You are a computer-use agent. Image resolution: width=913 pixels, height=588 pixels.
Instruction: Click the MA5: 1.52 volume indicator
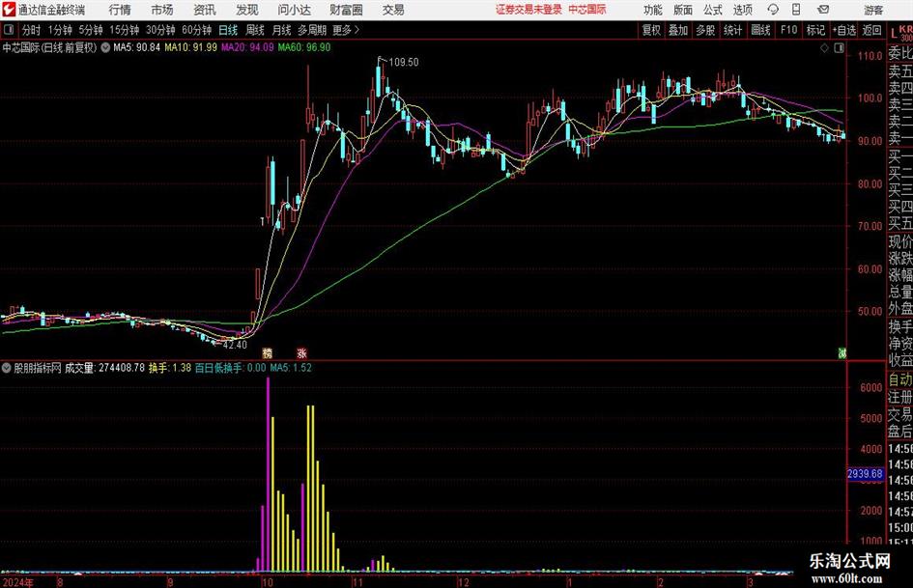click(291, 368)
